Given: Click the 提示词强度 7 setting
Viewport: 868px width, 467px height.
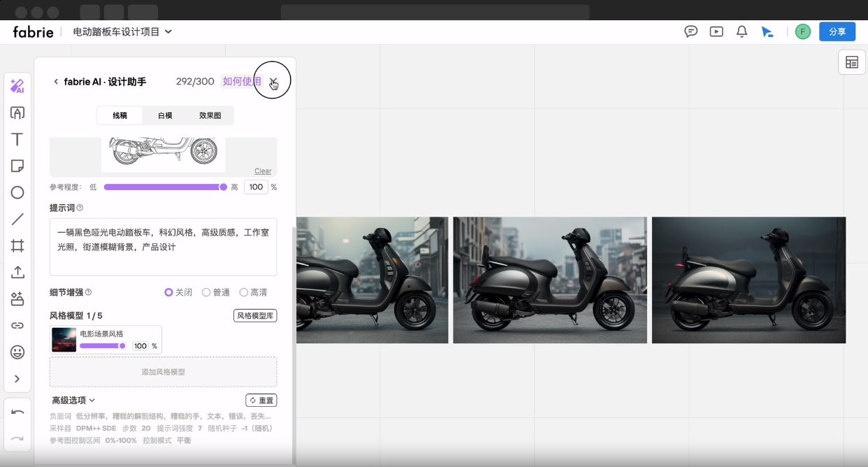Looking at the screenshot, I should (180, 429).
